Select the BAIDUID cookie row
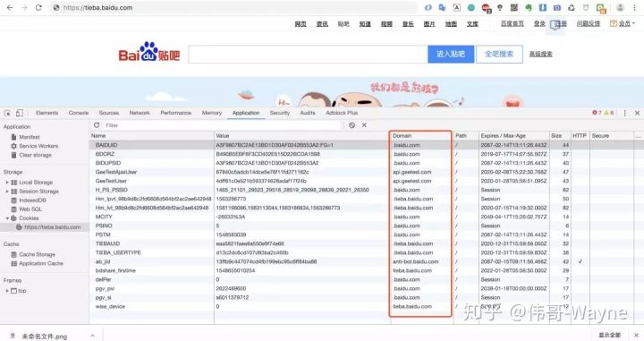This screenshot has width=644, height=341. pyautogui.click(x=361, y=145)
